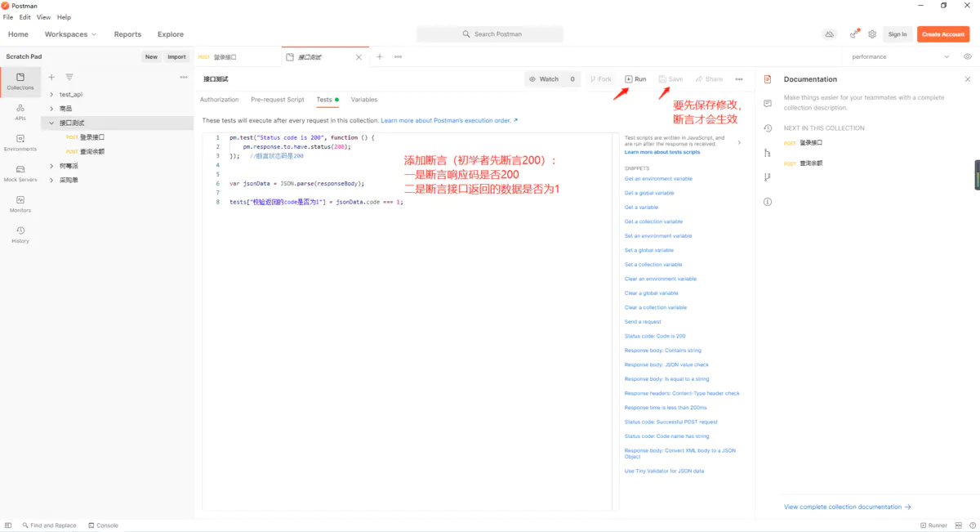
Task: Switch to the Variables tab
Action: point(364,100)
